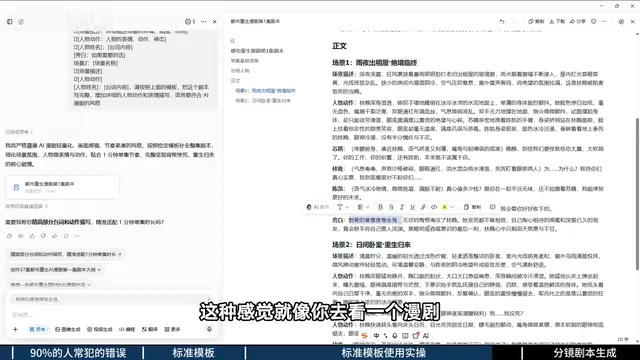This screenshot has width=640, height=360.
Task: Download the document with 下载 button
Action: point(557,22)
